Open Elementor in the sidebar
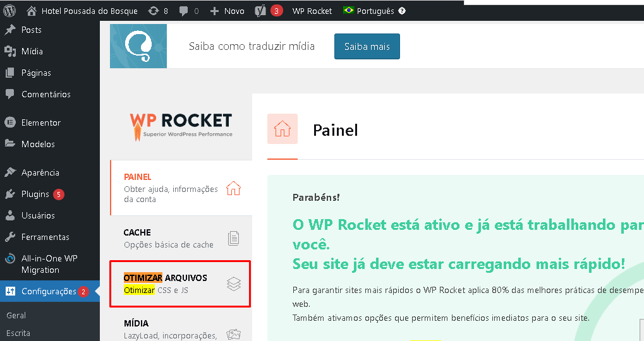 coord(41,123)
